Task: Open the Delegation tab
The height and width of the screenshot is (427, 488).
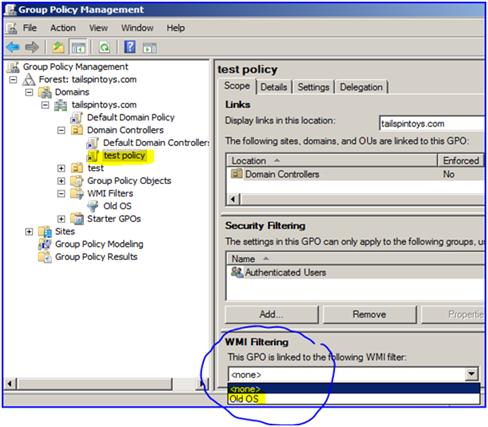Action: pyautogui.click(x=361, y=87)
